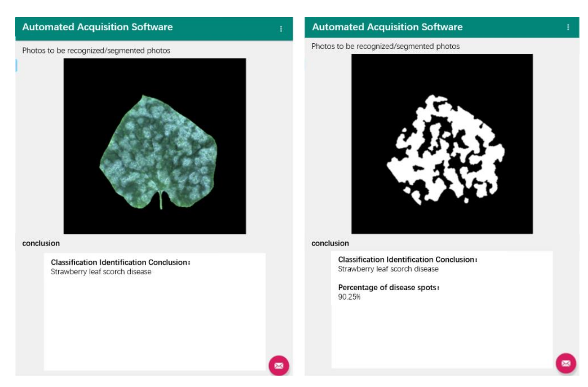
Task: Click the right 'Photos to be recognized/segmented photos' label
Action: click(x=385, y=46)
